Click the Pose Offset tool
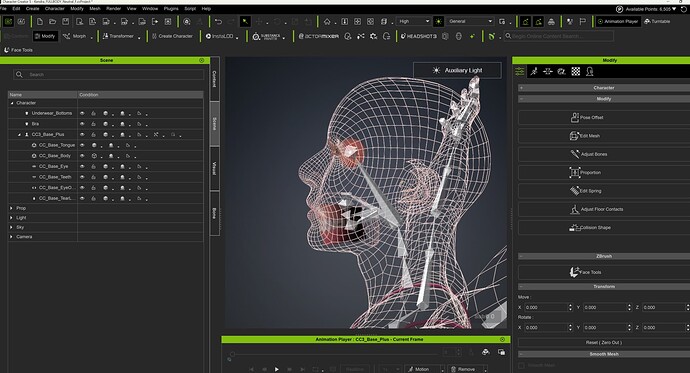The height and width of the screenshot is (373, 690). coord(604,117)
